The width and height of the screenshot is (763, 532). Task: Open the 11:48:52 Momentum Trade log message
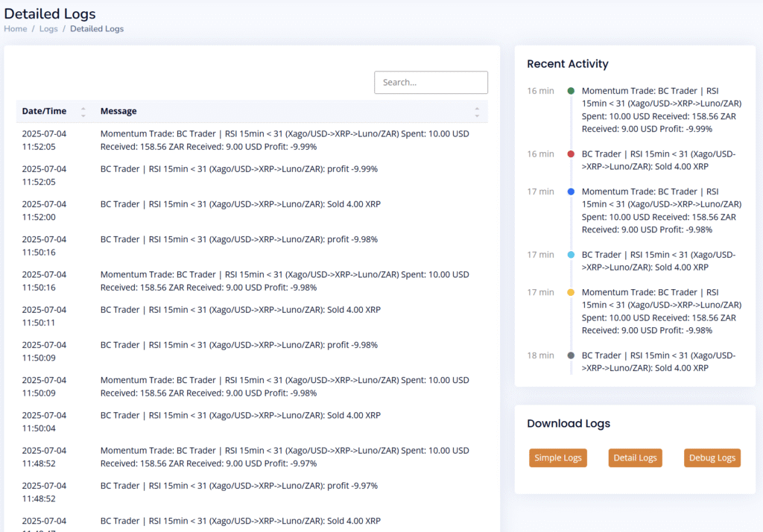pos(285,457)
